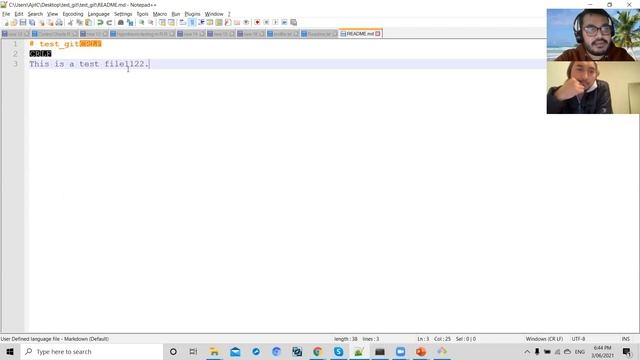Redo the edit via Redo arrow
This screenshot has height=360, width=640.
[109, 22]
